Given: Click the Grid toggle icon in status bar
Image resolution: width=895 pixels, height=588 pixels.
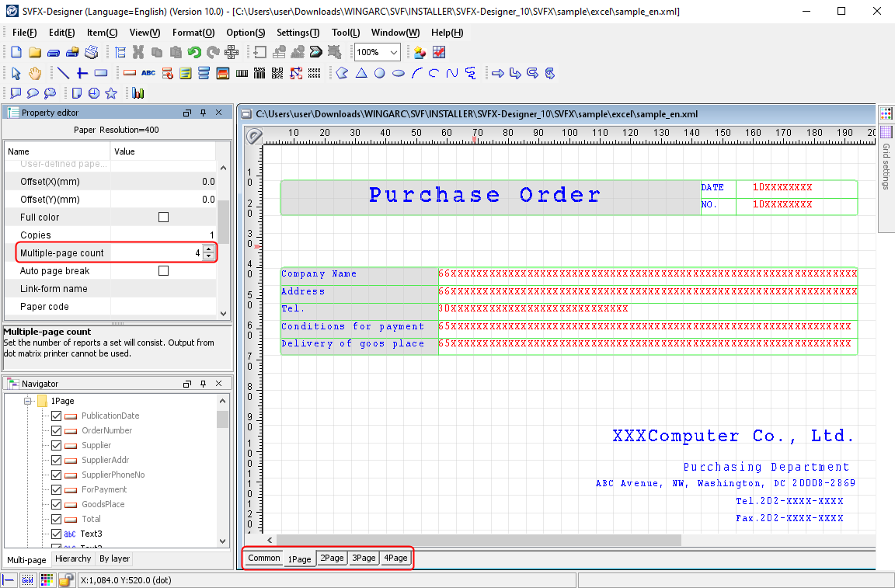Looking at the screenshot, I should 27,580.
